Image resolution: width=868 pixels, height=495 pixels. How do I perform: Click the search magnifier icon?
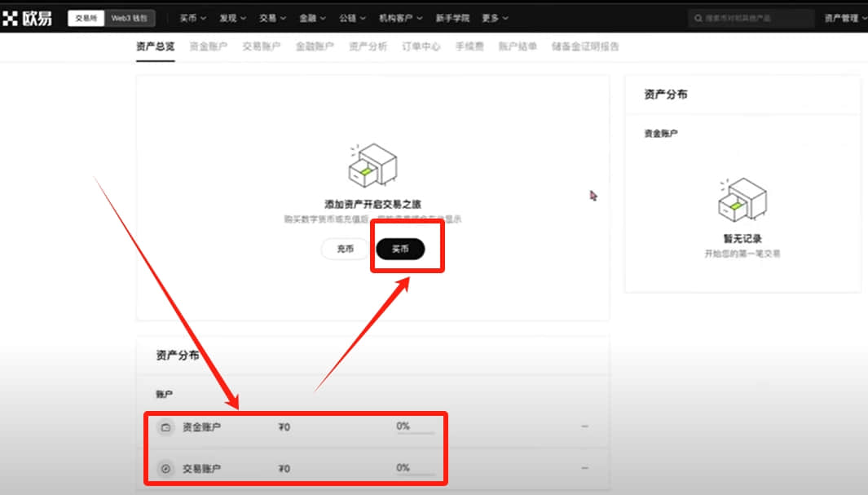(698, 18)
